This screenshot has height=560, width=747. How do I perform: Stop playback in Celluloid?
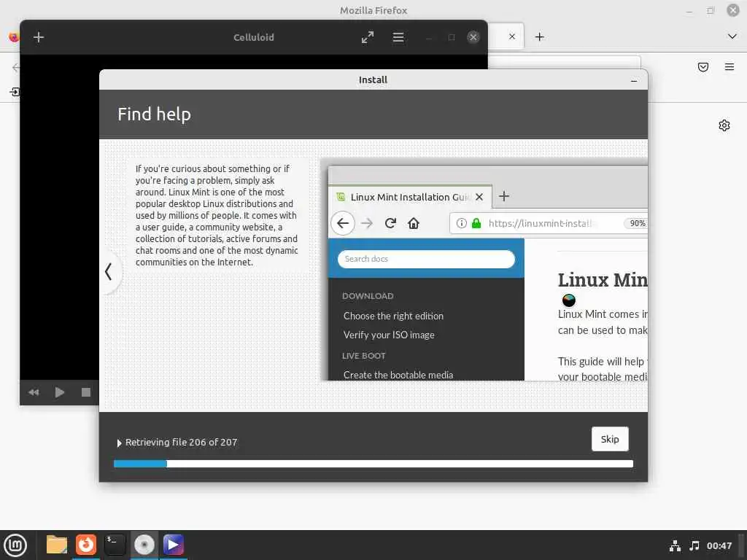[86, 392]
